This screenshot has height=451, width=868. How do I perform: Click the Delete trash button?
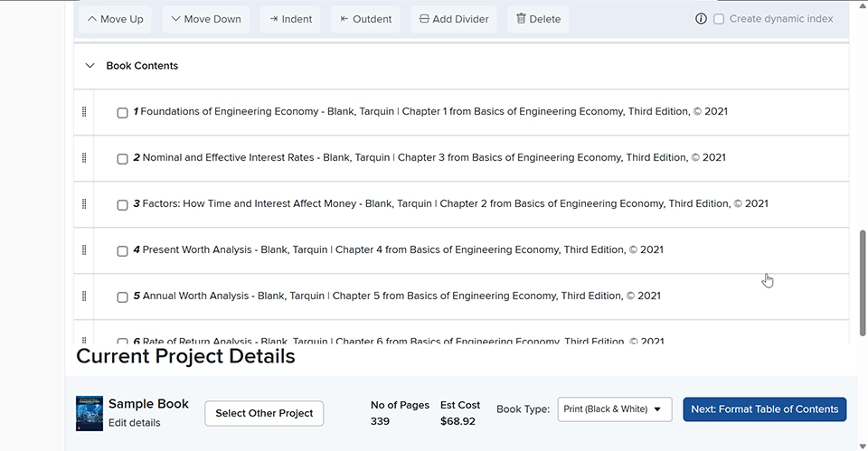pos(538,19)
